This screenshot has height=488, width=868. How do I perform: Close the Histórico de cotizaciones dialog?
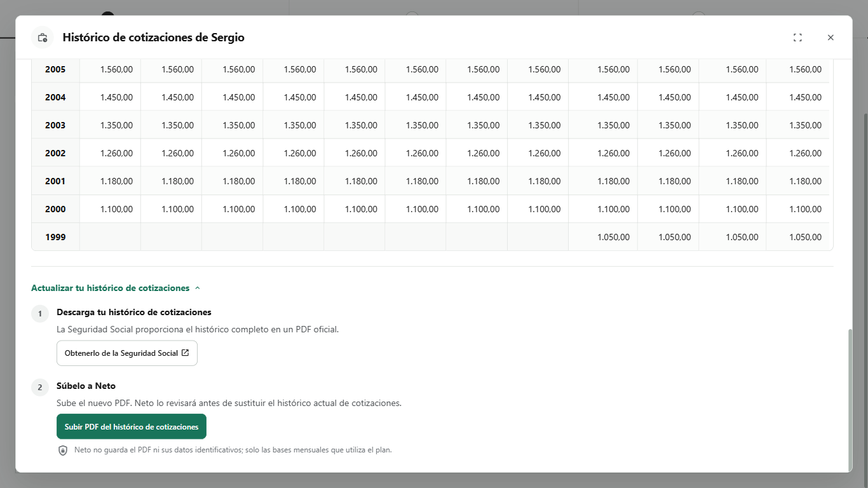[x=831, y=37]
